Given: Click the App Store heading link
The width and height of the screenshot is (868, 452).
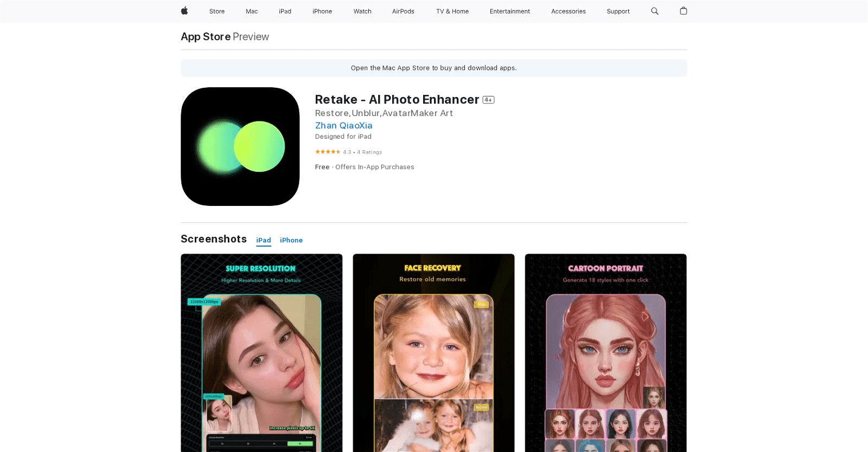Looking at the screenshot, I should 206,37.
